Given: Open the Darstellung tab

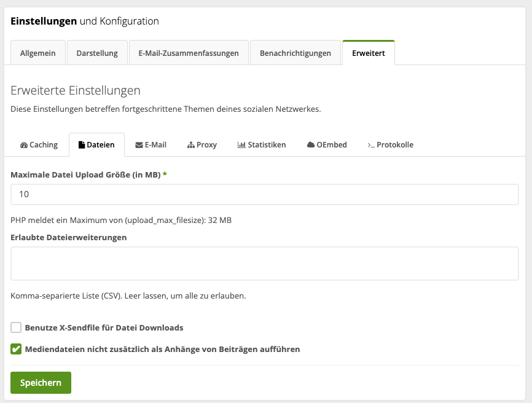Looking at the screenshot, I should tap(97, 53).
